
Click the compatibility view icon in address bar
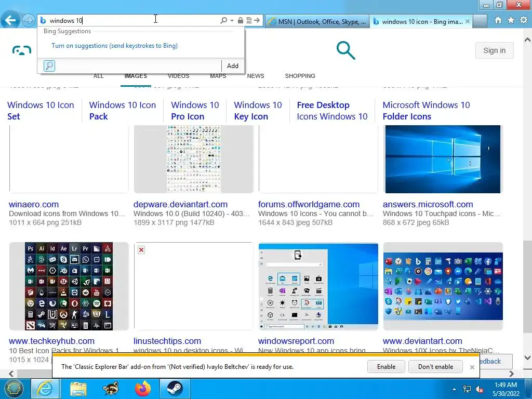(249, 20)
